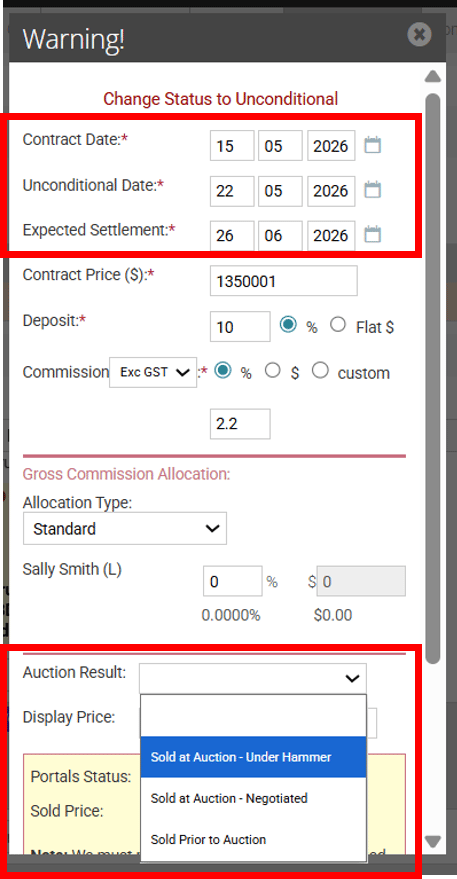Close the Warning dialog
The width and height of the screenshot is (457, 879).
(x=419, y=35)
